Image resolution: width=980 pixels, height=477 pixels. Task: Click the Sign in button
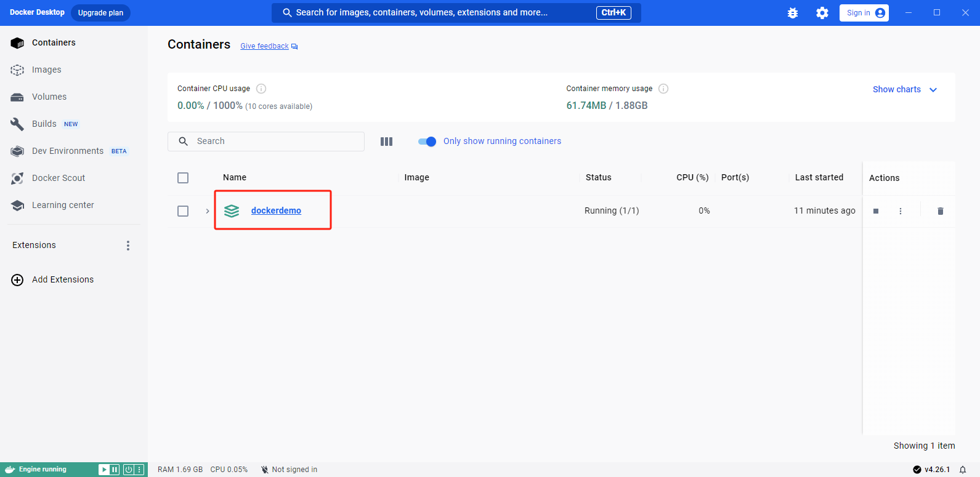[x=864, y=13]
